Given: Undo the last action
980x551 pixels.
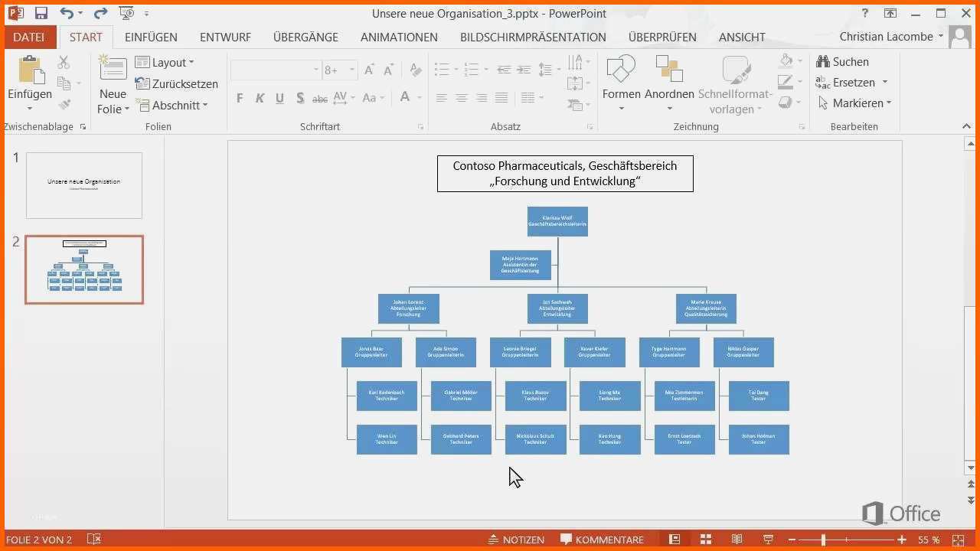Looking at the screenshot, I should click(x=67, y=13).
